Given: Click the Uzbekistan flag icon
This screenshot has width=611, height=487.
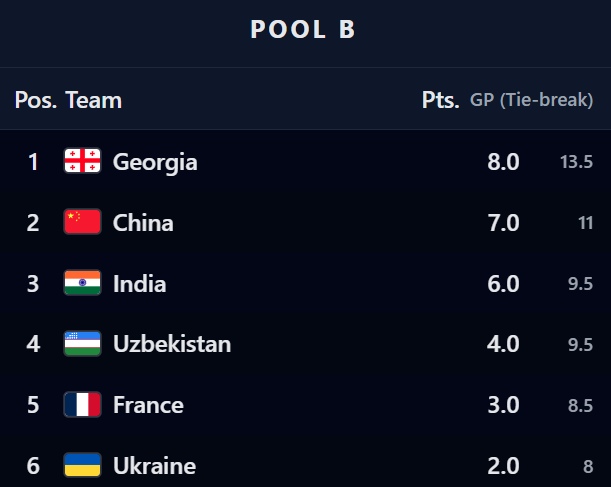Looking at the screenshot, I should (x=82, y=344).
